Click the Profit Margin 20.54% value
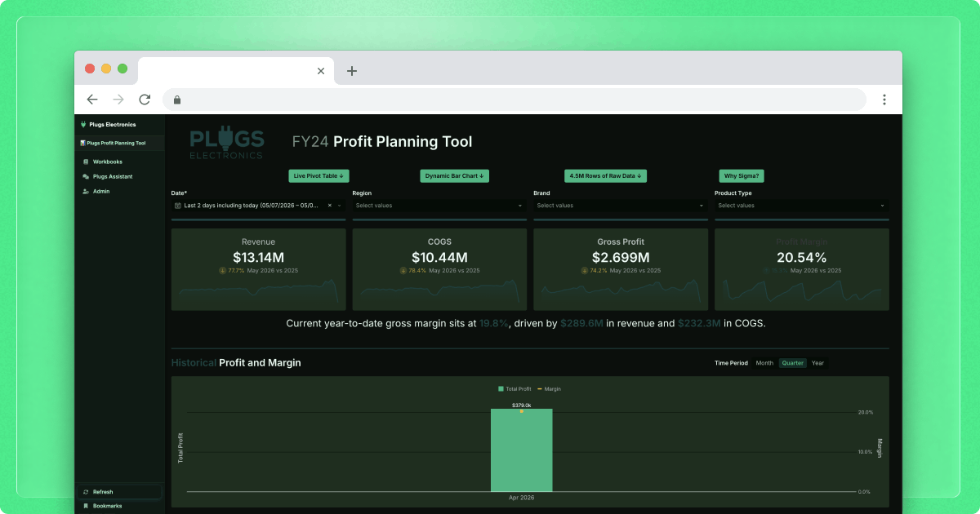980x514 pixels. point(802,258)
